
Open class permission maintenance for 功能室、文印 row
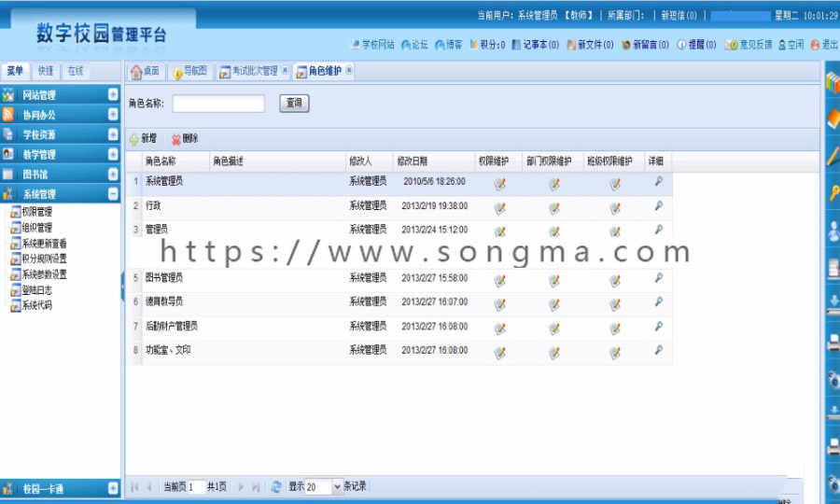click(615, 353)
